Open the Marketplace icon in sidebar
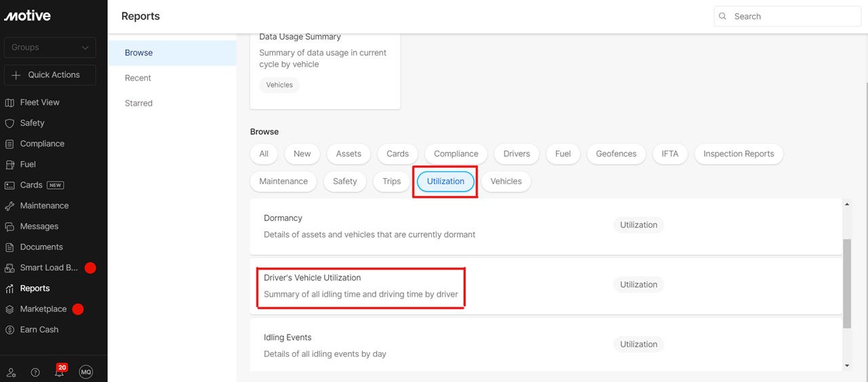This screenshot has height=382, width=868. [x=9, y=309]
